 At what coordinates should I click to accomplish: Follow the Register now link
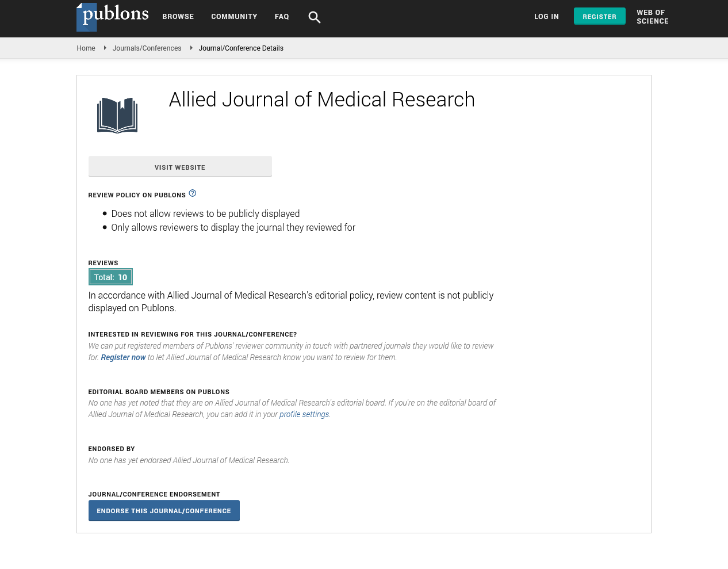[123, 357]
